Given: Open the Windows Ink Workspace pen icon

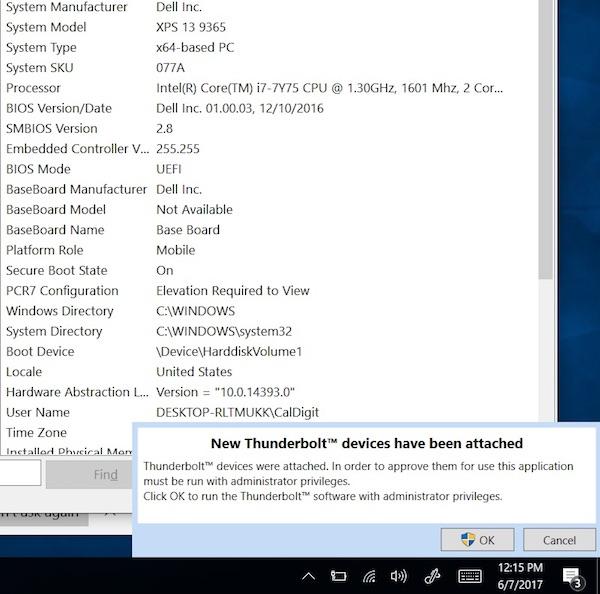Looking at the screenshot, I should tap(432, 576).
